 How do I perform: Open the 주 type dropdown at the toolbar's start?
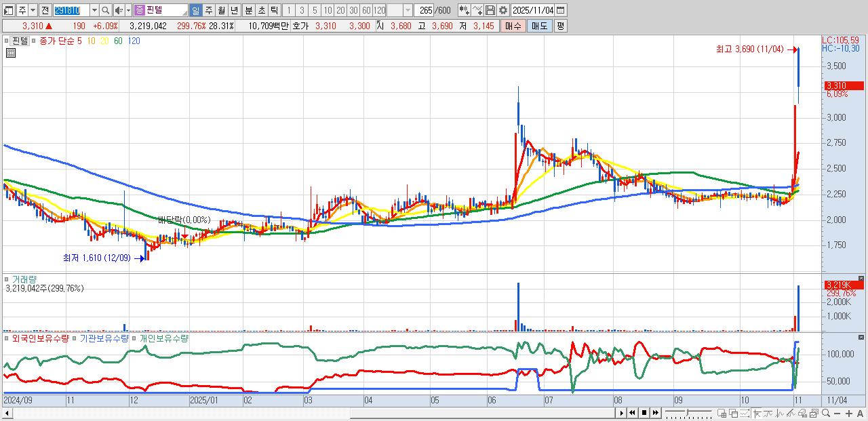click(x=33, y=10)
